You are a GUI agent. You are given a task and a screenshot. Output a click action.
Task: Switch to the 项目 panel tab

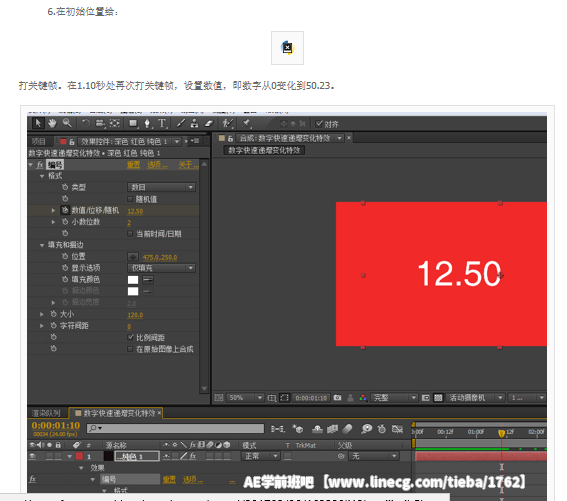(39, 141)
